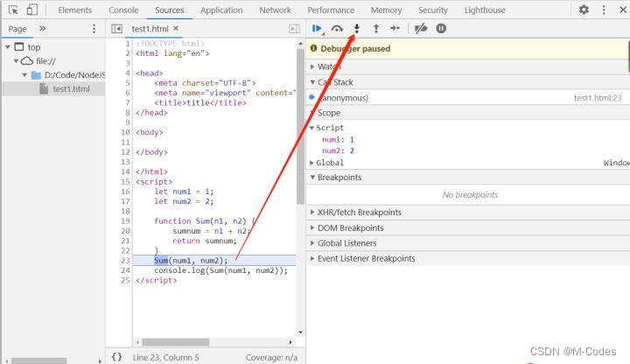Screen dimensions: 630x364
Task: Open the Security tab
Action: tap(433, 10)
